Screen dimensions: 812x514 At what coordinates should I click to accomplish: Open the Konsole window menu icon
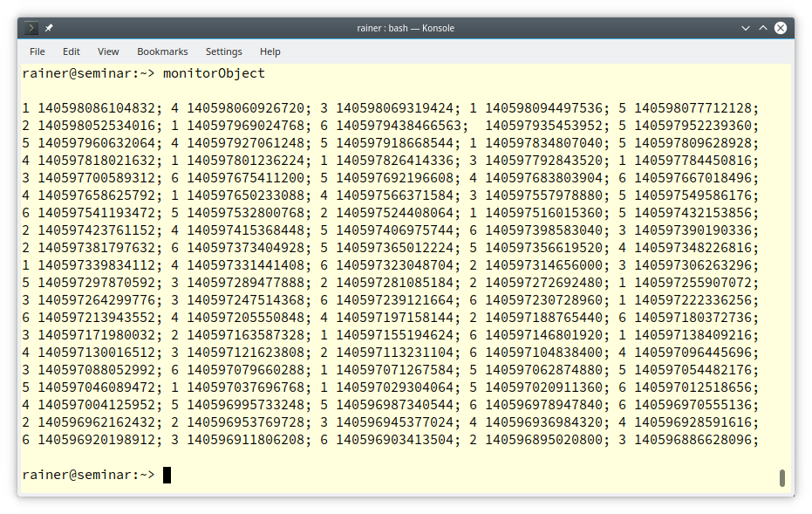pos(32,28)
